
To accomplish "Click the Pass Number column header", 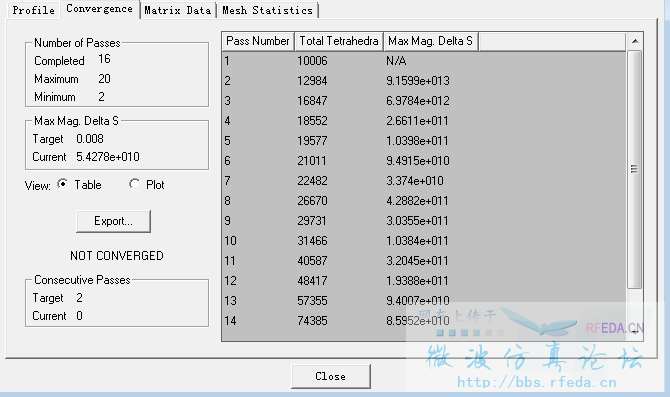I will pos(258,41).
